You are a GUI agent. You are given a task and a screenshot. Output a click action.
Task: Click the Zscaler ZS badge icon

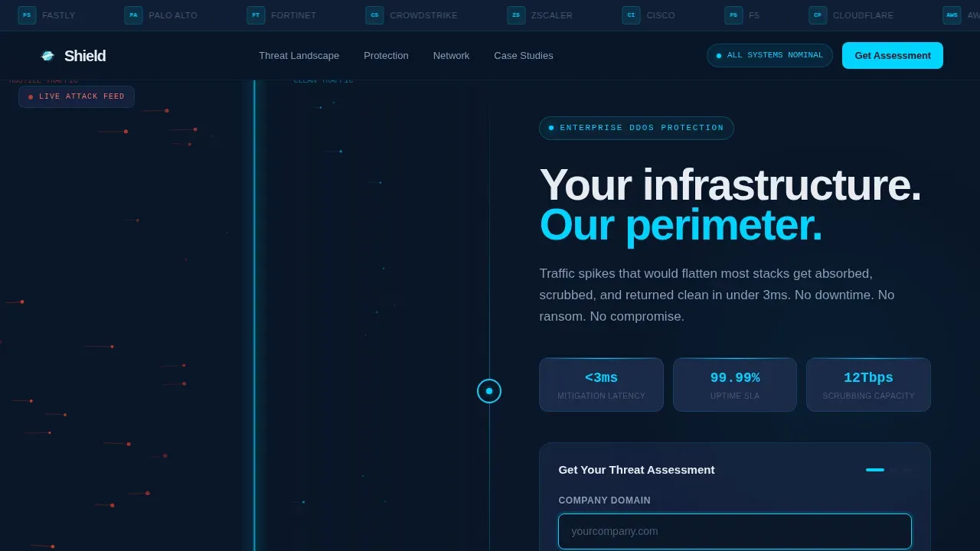point(516,15)
